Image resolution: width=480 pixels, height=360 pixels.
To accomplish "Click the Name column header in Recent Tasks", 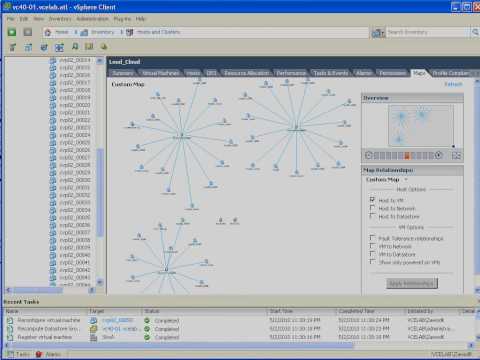I will 46,311.
